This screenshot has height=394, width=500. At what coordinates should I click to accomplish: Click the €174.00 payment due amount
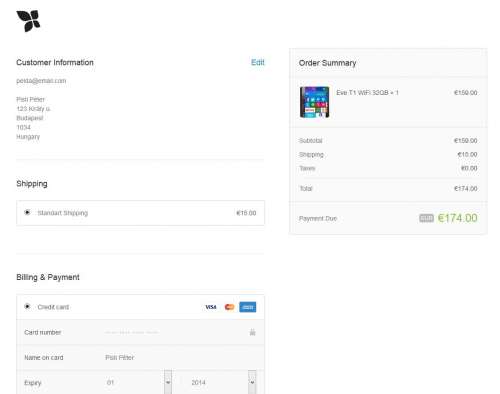point(457,218)
